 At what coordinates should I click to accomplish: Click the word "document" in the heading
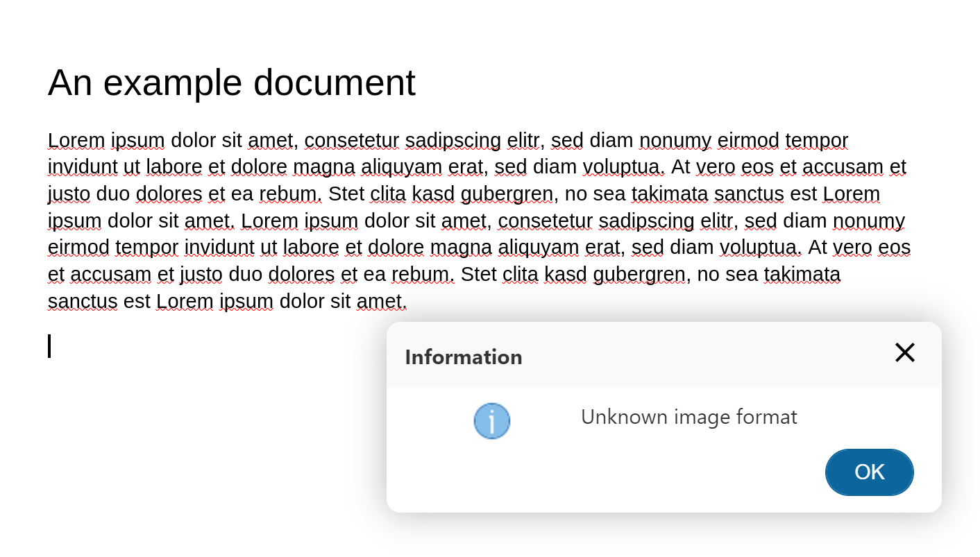point(334,83)
